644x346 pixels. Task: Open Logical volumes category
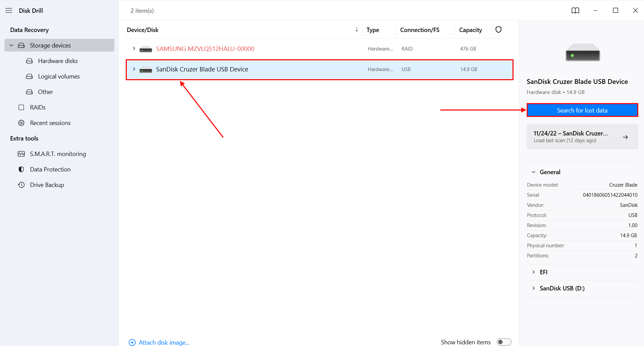point(59,76)
